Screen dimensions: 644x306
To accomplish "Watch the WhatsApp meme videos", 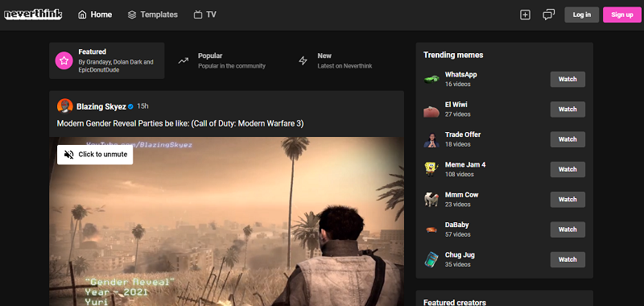I will tap(568, 79).
